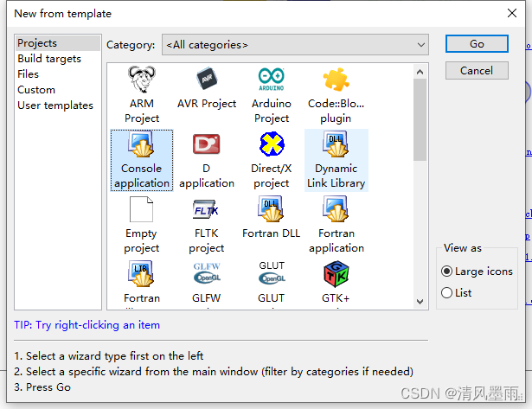Click the template list scroll down arrow
Image resolution: width=532 pixels, height=409 pixels.
[x=420, y=302]
